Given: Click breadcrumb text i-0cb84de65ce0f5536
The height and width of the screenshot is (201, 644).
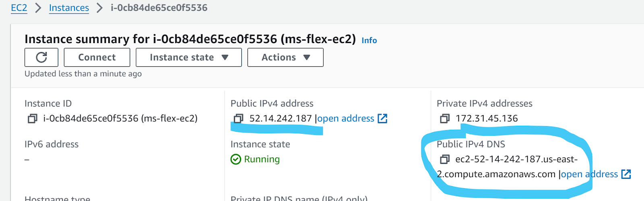Looking at the screenshot, I should [159, 8].
